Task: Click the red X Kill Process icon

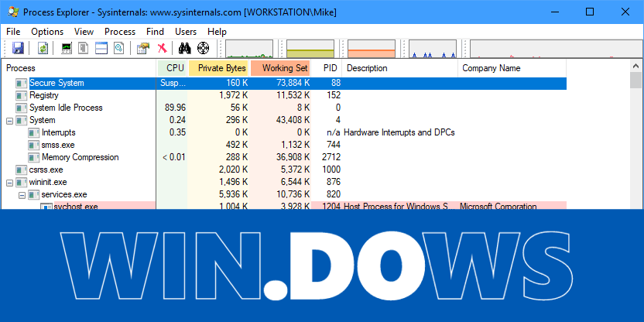Action: 163,49
